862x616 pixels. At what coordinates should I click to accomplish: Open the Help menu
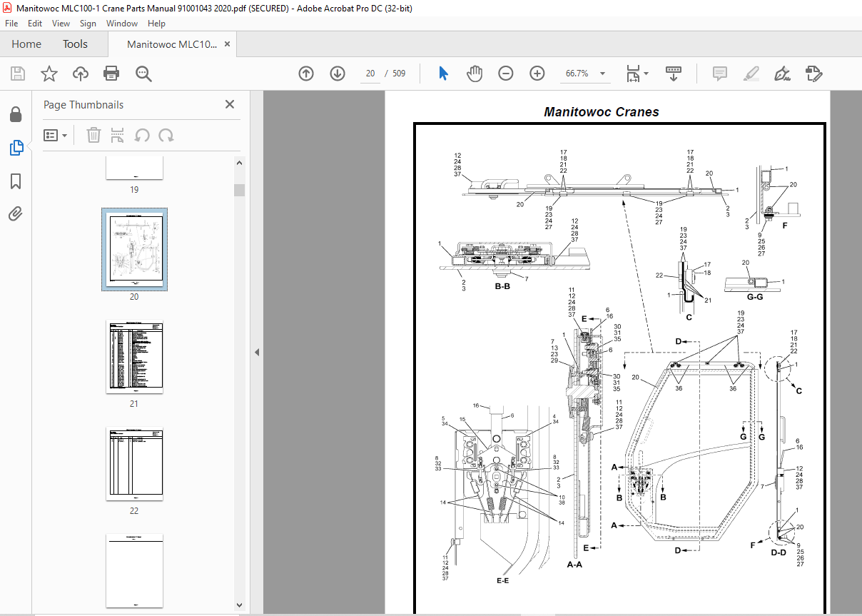156,24
